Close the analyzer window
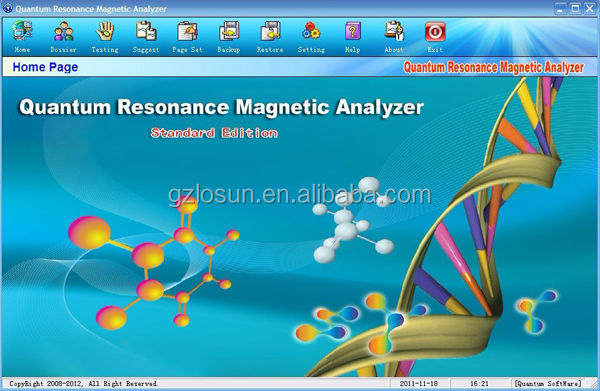The image size is (600, 391). click(x=590, y=8)
